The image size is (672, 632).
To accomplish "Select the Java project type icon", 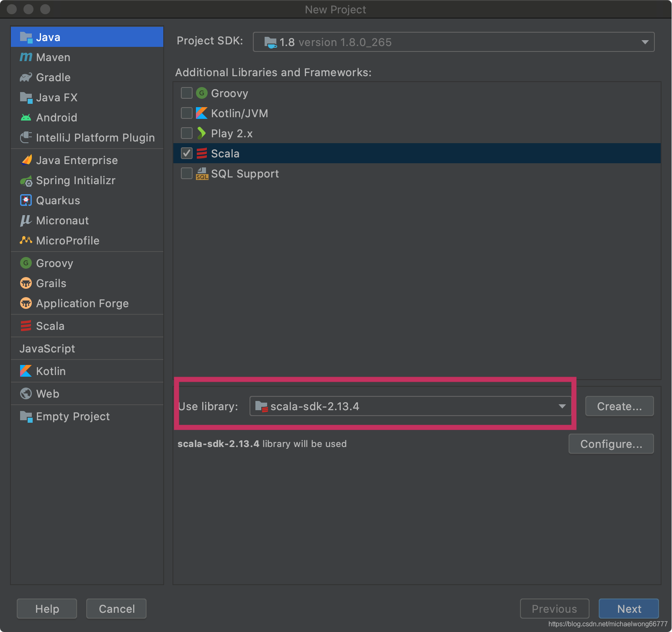I will coord(26,37).
